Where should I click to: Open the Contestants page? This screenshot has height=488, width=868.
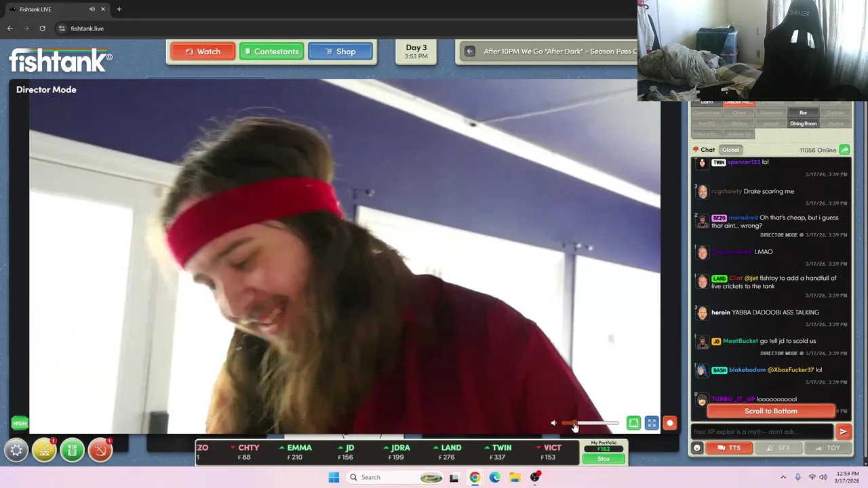click(271, 52)
